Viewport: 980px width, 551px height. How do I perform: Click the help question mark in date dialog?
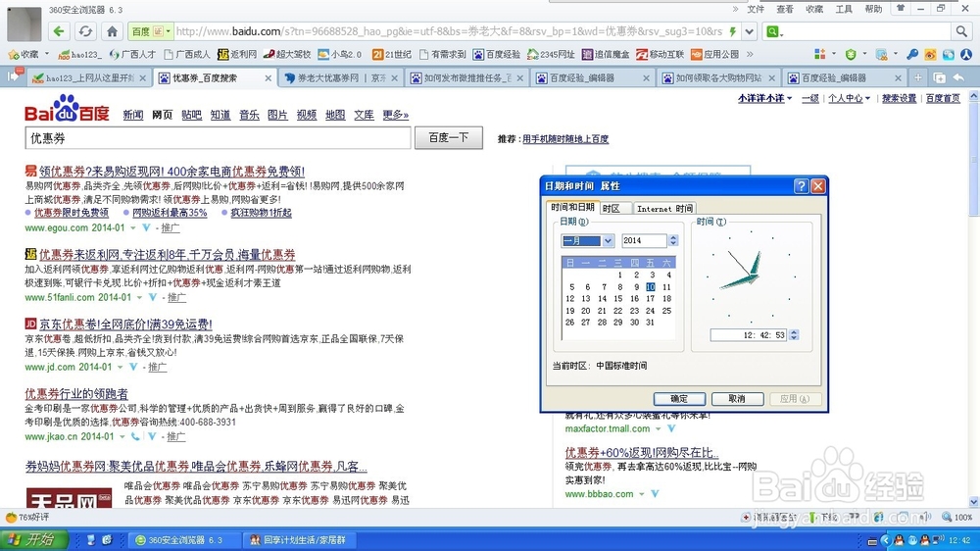tap(801, 185)
